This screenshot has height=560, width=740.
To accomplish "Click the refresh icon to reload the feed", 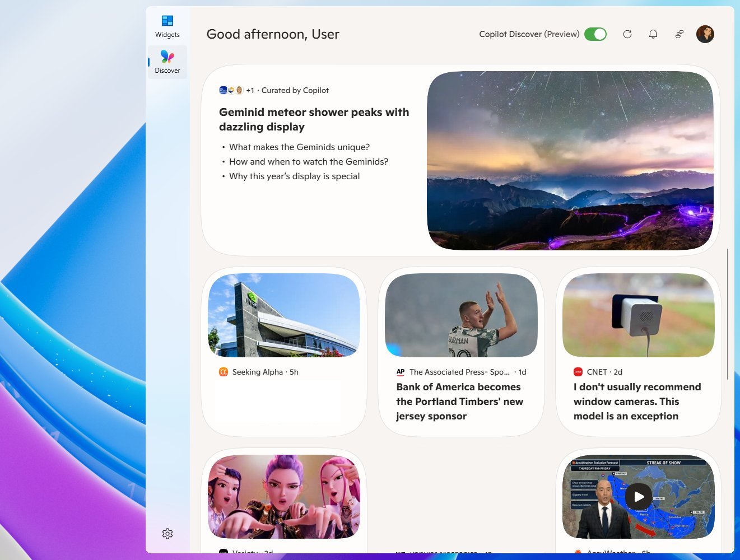I will [x=627, y=34].
